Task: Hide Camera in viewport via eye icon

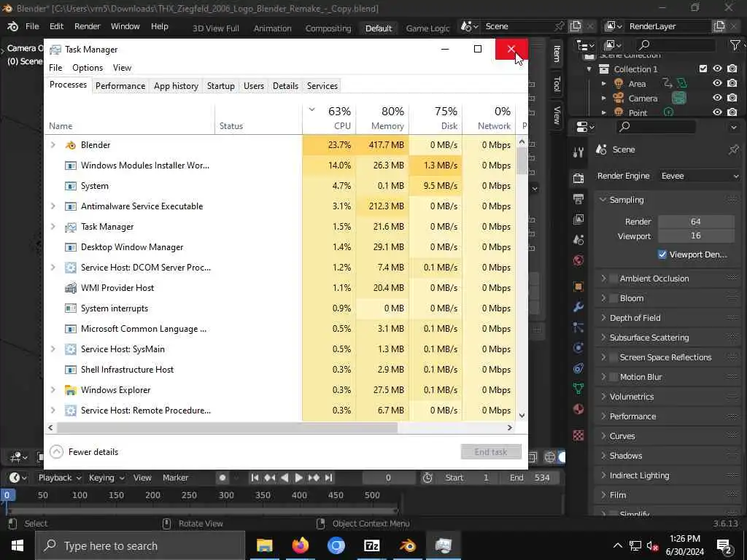Action: point(718,98)
